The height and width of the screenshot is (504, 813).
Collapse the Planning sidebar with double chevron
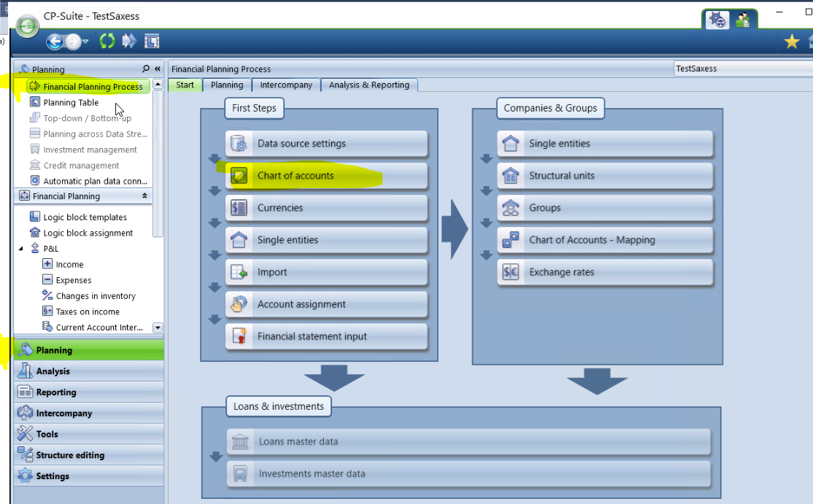[157, 69]
